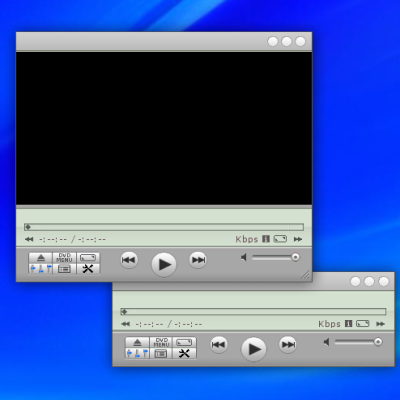Viewport: 400px width, 400px height.
Task: Skip to previous track in large player
Action: 129,260
